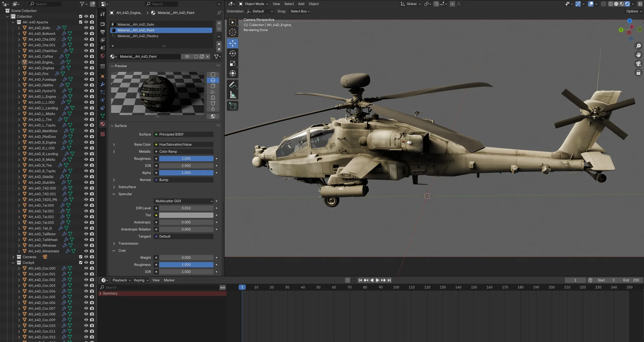
Task: Toggle camera view in the viewport
Action: [638, 64]
